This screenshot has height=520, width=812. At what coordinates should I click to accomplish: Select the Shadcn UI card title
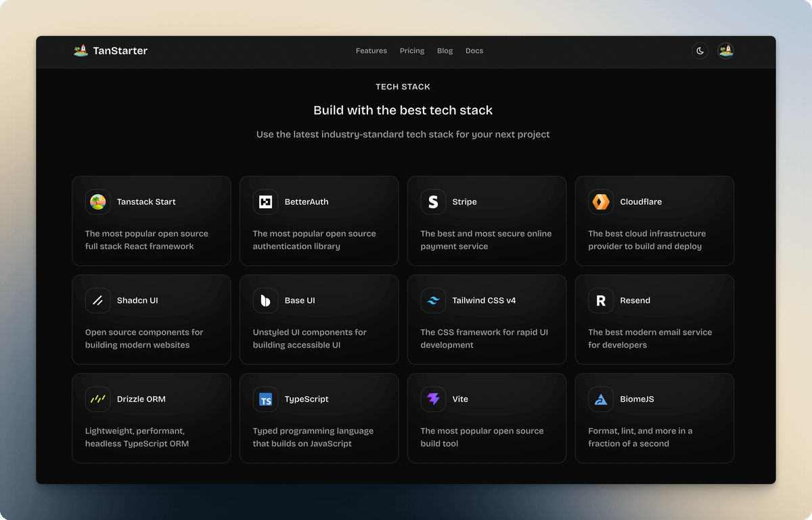[137, 300]
